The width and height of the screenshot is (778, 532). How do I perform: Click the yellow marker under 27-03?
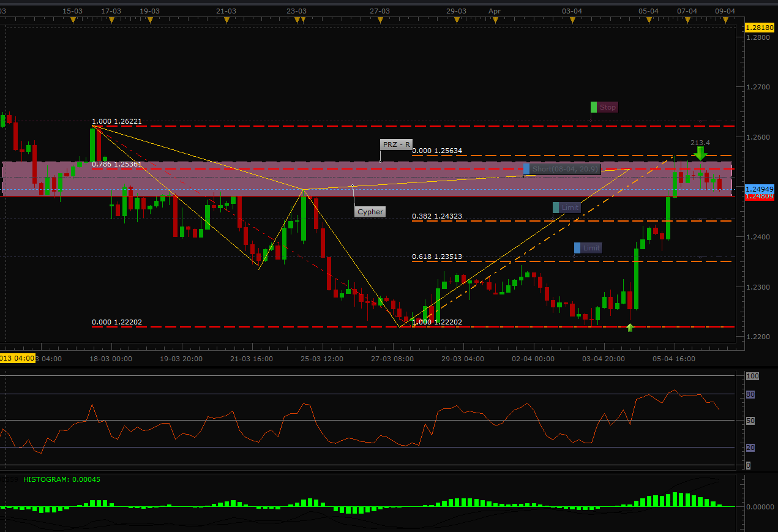[x=380, y=21]
